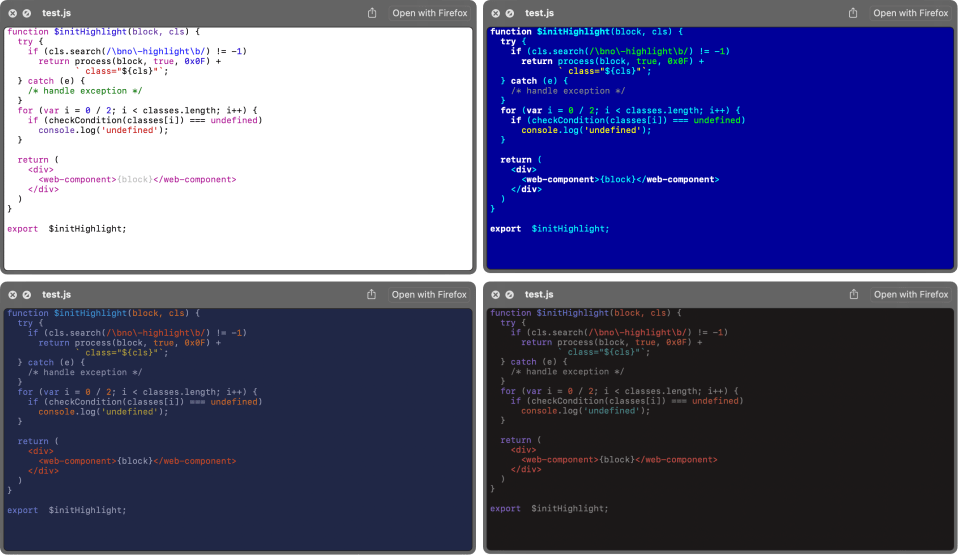Click Open with Firefox above bright blue preview
Image resolution: width=959 pixels, height=556 pixels.
(910, 13)
